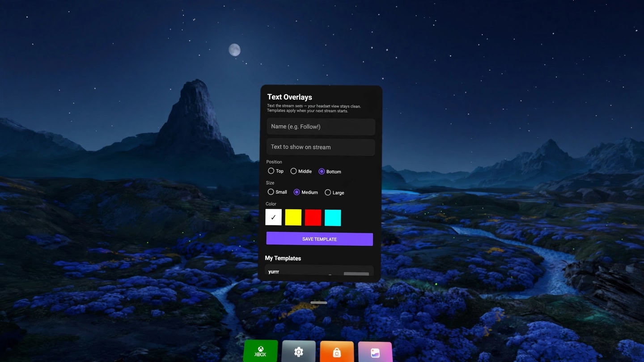The height and width of the screenshot is (362, 644).
Task: Open the orange Store bag app
Action: pyautogui.click(x=337, y=352)
